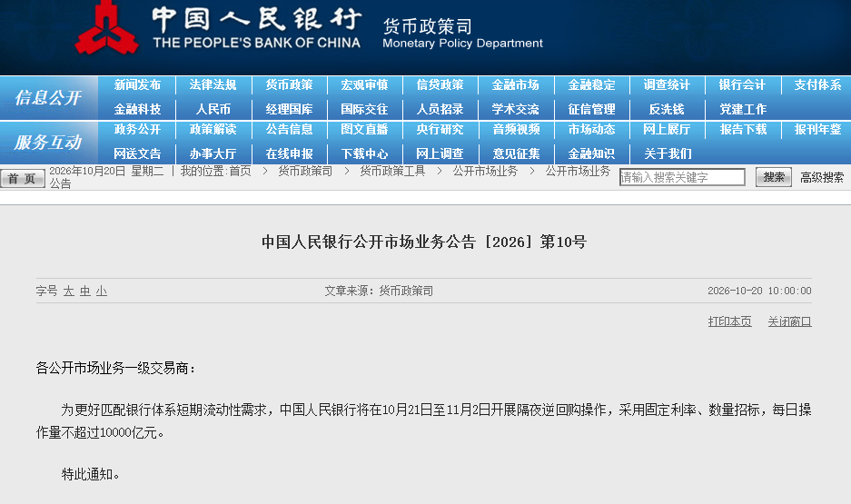Select 人员招录 in navigation

[x=440, y=109]
